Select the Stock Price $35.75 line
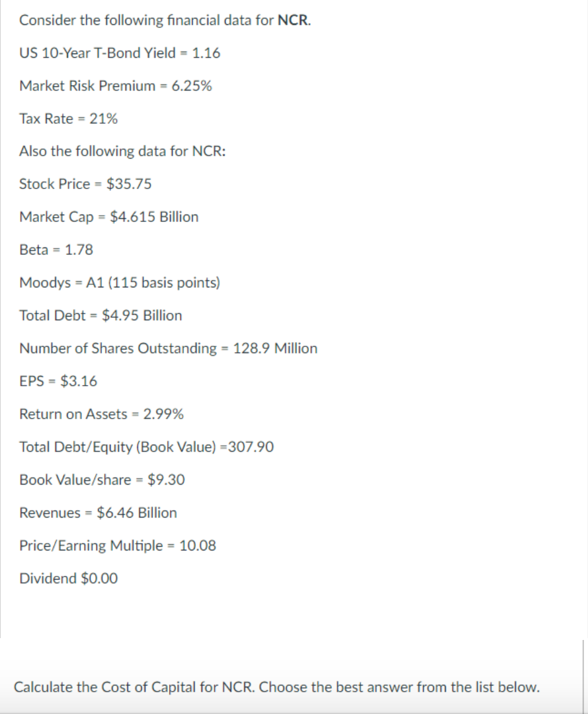This screenshot has width=588, height=714. [86, 184]
